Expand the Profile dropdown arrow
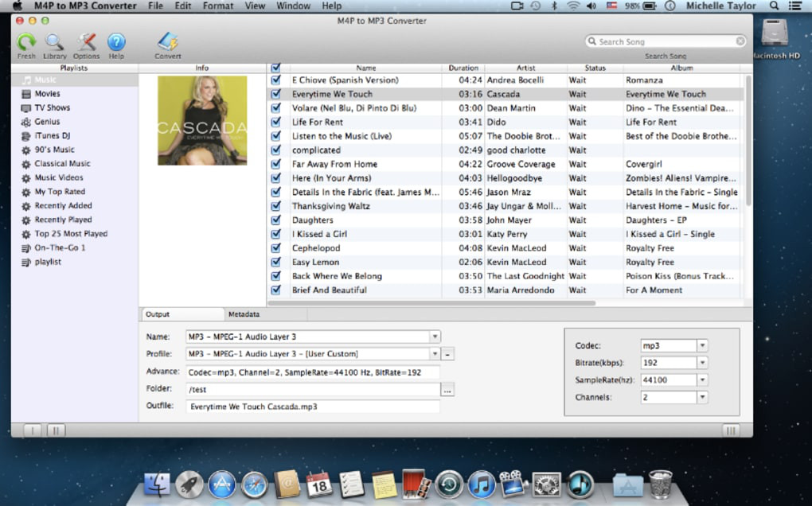The image size is (812, 506). click(x=435, y=354)
